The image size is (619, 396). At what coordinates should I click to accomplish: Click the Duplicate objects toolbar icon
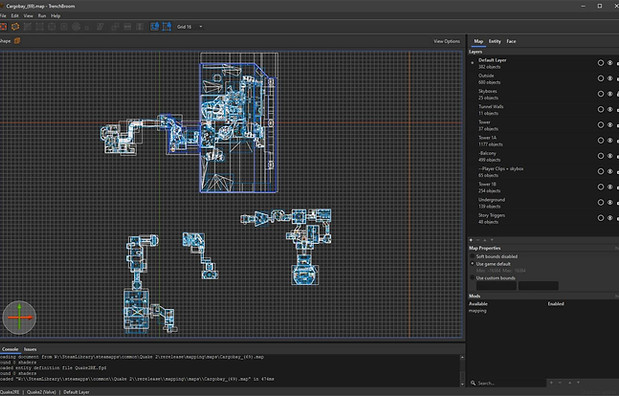pyautogui.click(x=115, y=26)
